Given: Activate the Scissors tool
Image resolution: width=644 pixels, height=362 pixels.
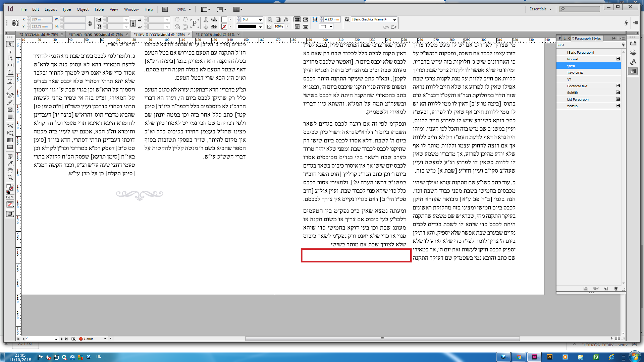Looking at the screenshot, I should click(x=10, y=126).
